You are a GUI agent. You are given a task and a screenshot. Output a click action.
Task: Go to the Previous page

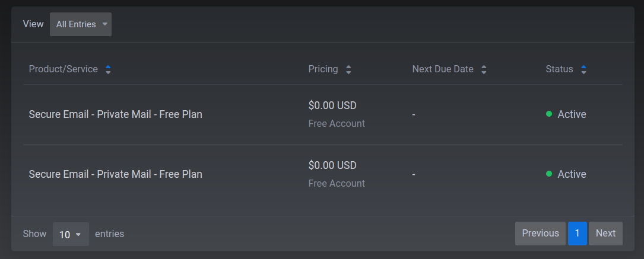540,234
